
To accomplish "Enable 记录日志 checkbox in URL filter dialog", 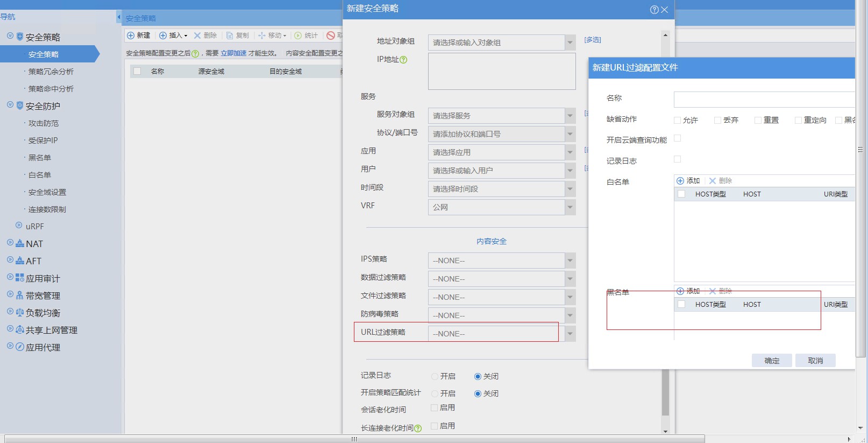I will click(x=678, y=159).
